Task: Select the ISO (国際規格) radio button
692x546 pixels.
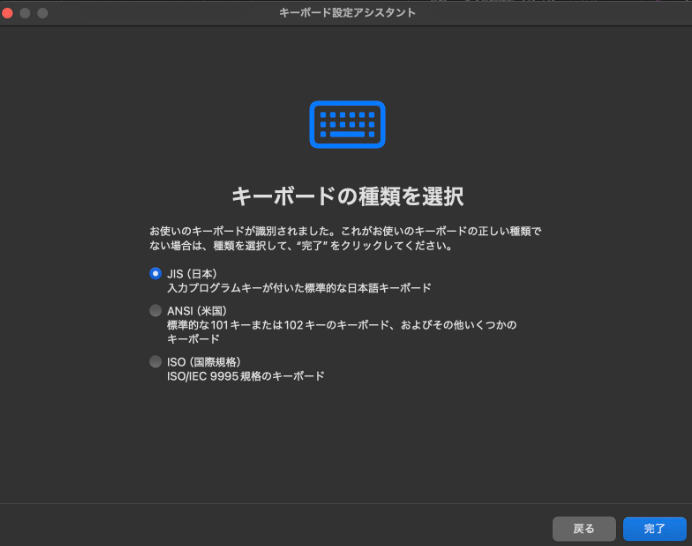Action: pyautogui.click(x=155, y=362)
